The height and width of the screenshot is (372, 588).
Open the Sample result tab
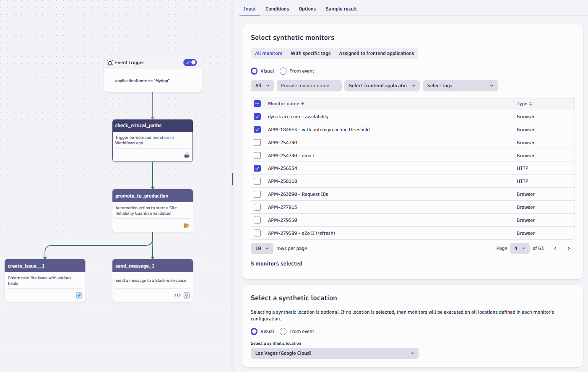pos(341,9)
